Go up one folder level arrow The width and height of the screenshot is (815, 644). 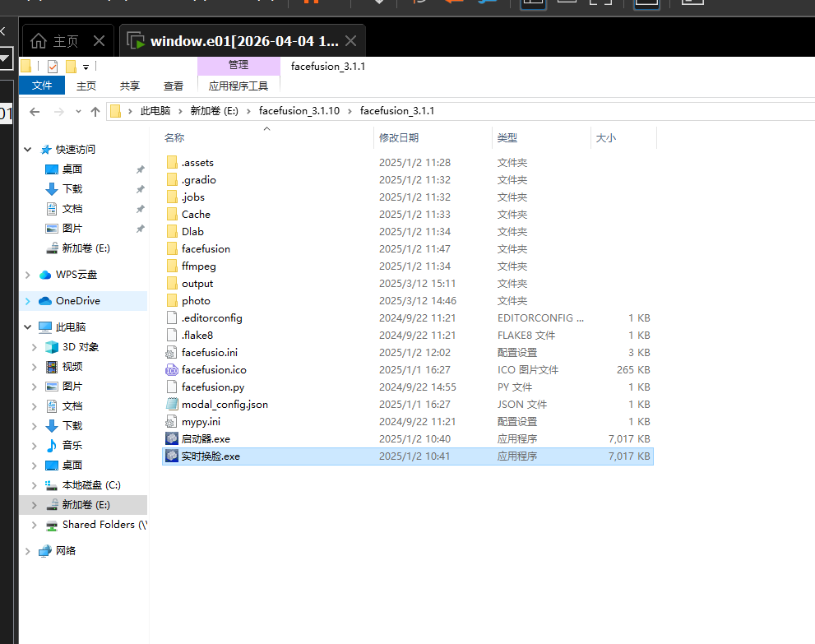[x=95, y=111]
